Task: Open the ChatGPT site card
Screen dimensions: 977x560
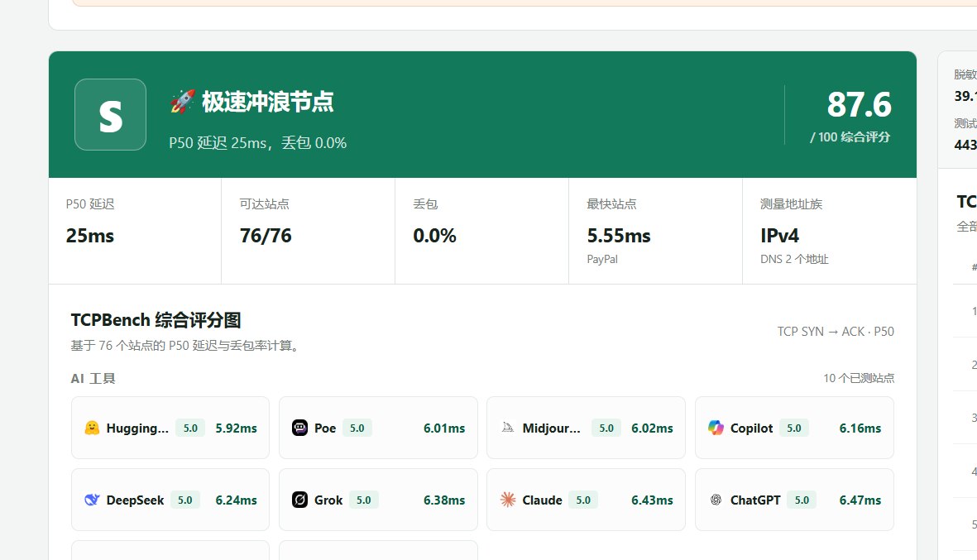Action: click(x=794, y=500)
